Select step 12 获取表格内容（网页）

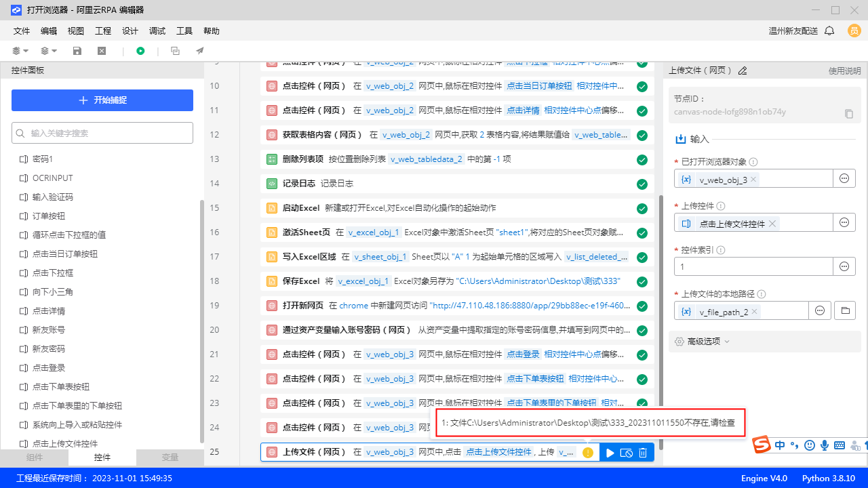point(457,135)
